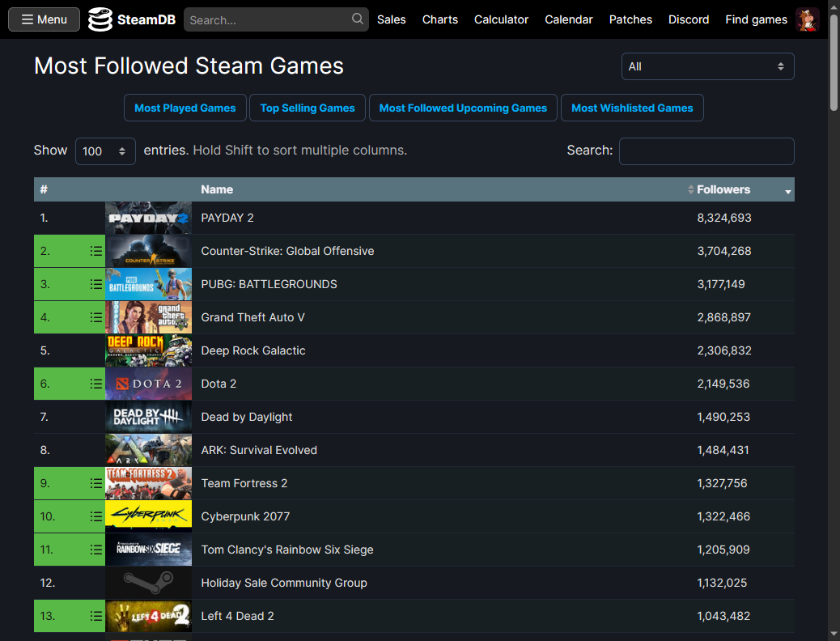Click the user avatar icon

(807, 20)
